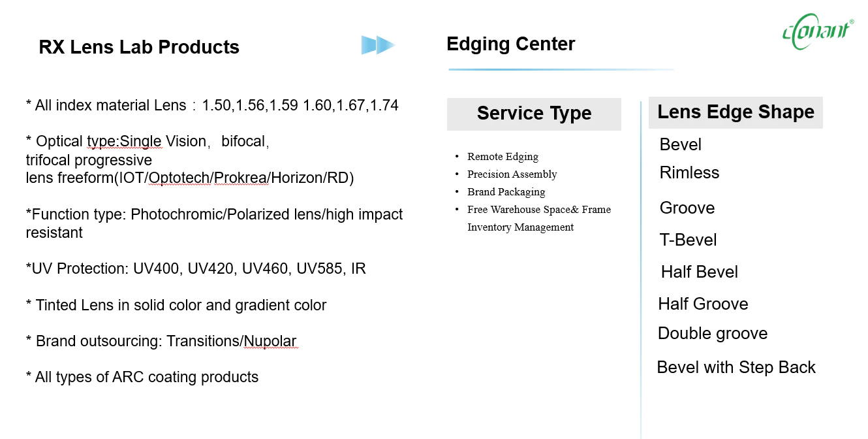868x439 pixels.
Task: Select the Double groove entry
Action: pos(713,333)
